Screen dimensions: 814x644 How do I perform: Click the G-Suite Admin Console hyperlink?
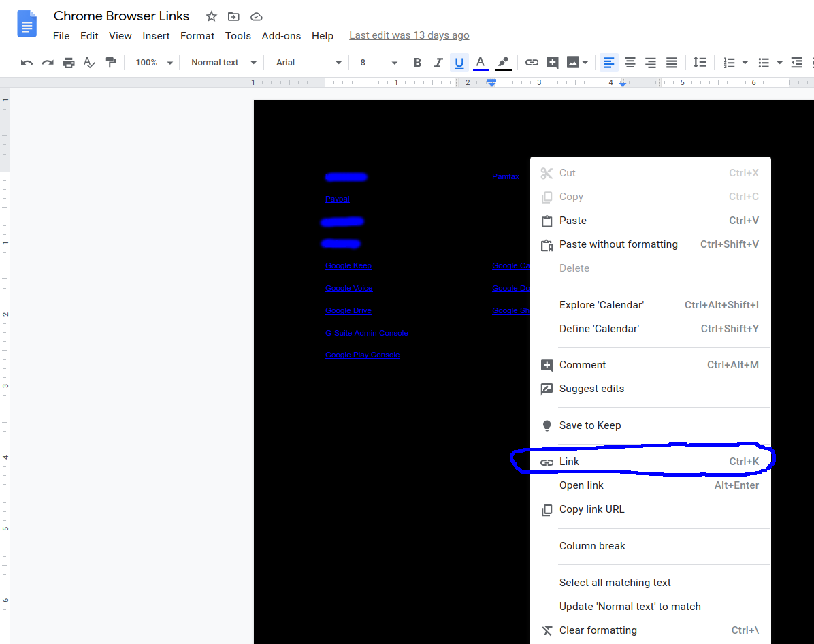click(367, 333)
